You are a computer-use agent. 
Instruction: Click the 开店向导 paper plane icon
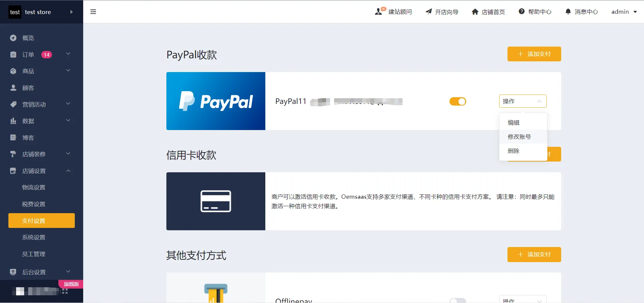[x=429, y=12]
